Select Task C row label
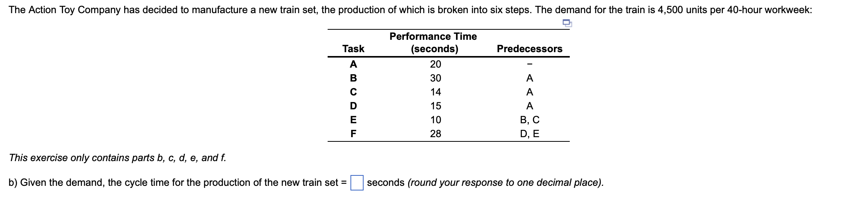The width and height of the screenshot is (868, 221). point(353,92)
